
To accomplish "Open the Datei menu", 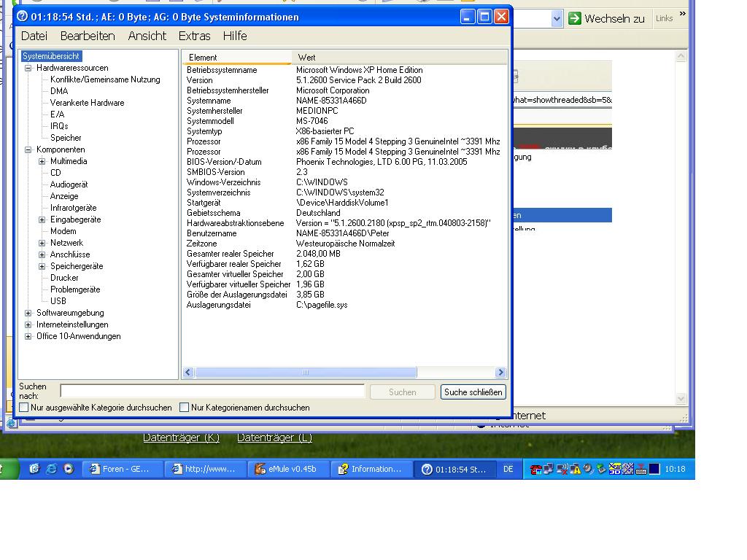I will point(34,36).
